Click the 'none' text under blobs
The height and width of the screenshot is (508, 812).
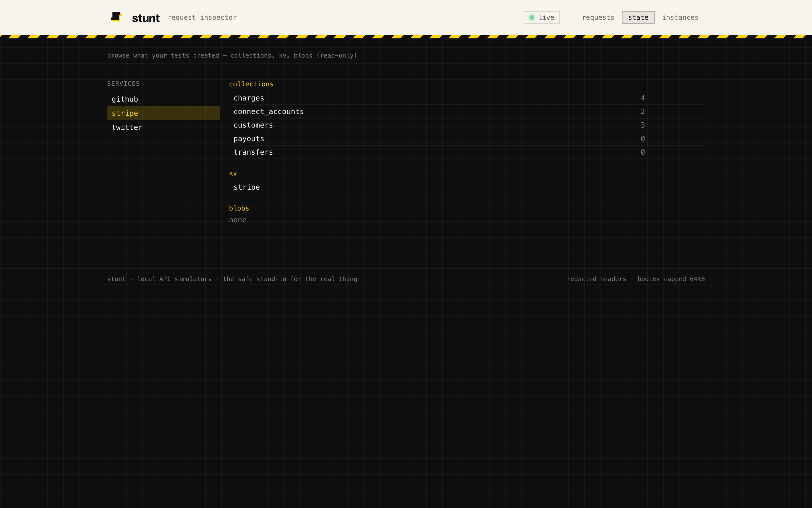point(238,220)
